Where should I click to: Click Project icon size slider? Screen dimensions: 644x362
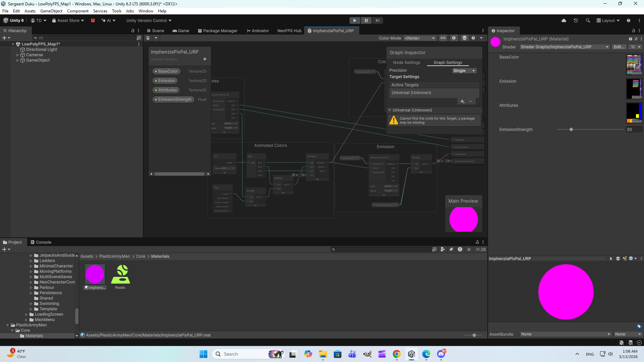click(x=474, y=335)
